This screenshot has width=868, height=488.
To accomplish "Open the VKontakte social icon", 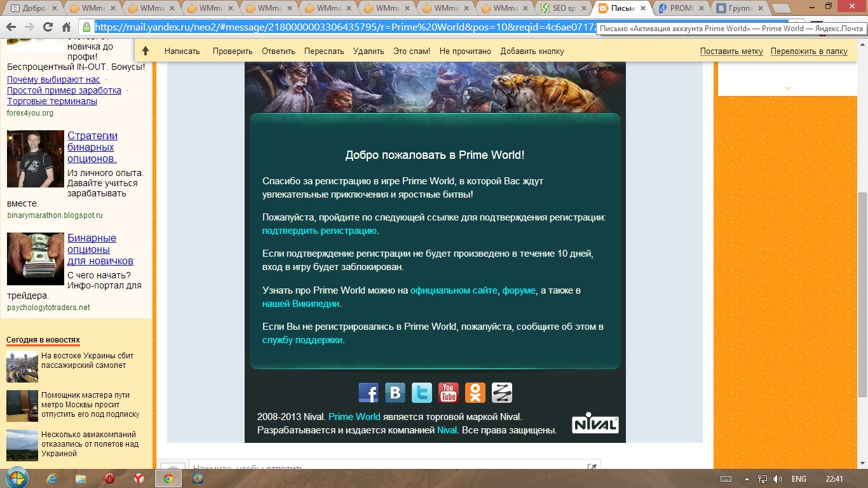I will (x=395, y=393).
